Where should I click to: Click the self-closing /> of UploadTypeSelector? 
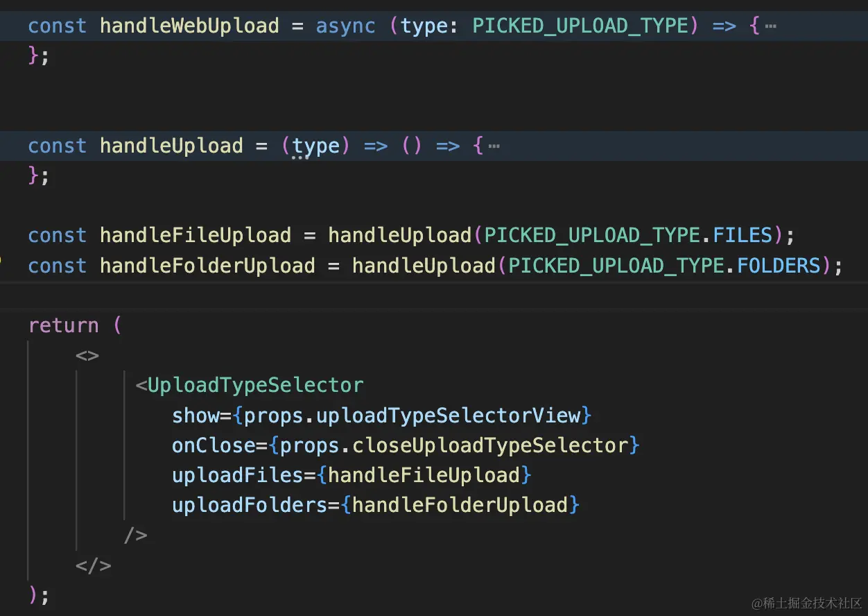[x=135, y=535]
